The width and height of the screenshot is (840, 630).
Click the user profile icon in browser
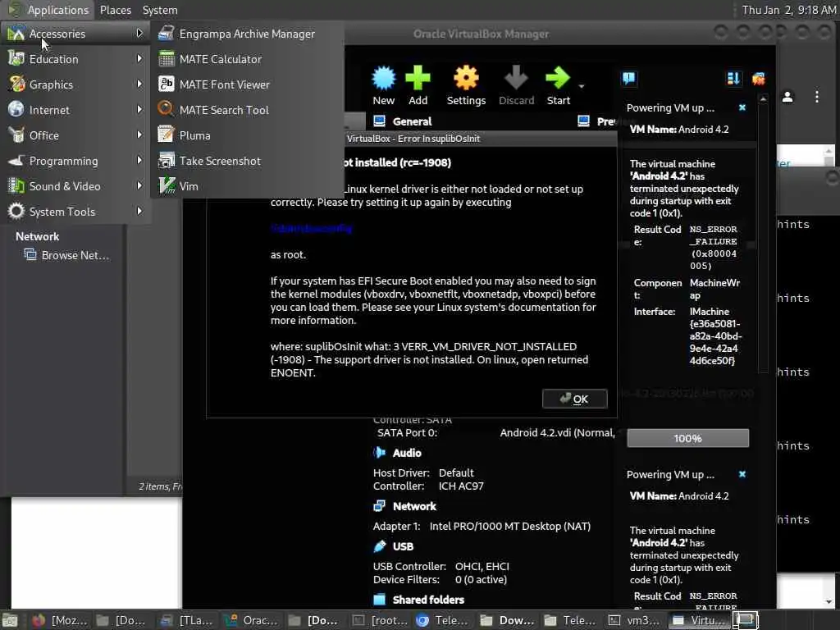click(787, 97)
